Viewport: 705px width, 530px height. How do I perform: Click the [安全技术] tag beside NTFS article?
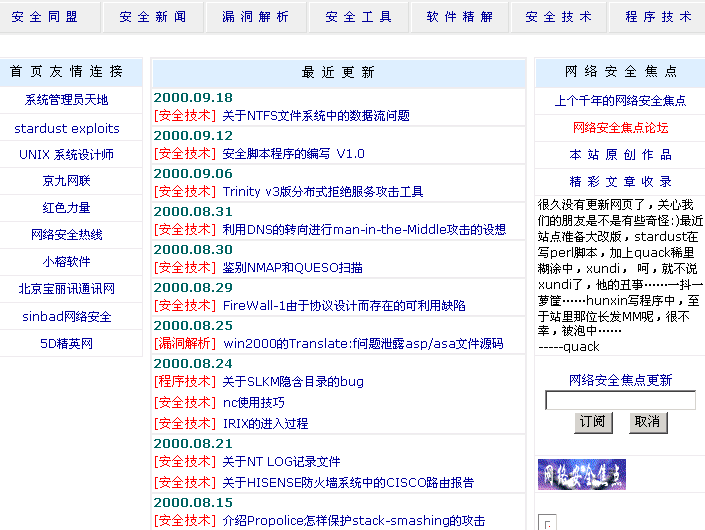pos(185,116)
